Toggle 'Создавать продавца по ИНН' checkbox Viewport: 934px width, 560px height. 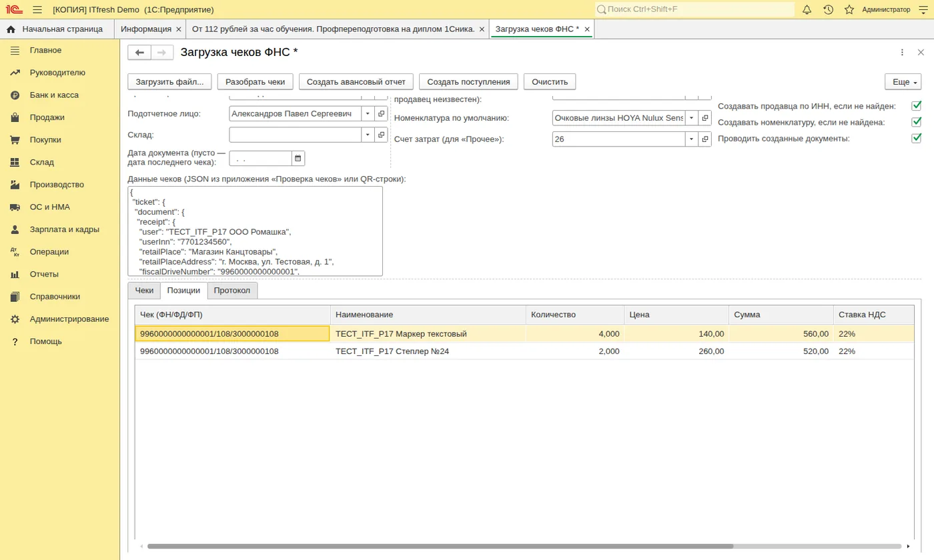click(917, 106)
